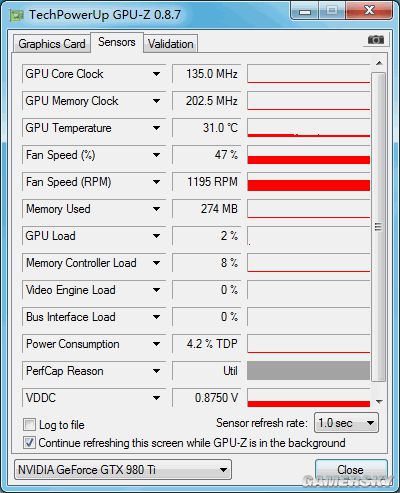Open the Memory Used dropdown arrow
Image resolution: width=400 pixels, height=493 pixels.
click(x=156, y=209)
